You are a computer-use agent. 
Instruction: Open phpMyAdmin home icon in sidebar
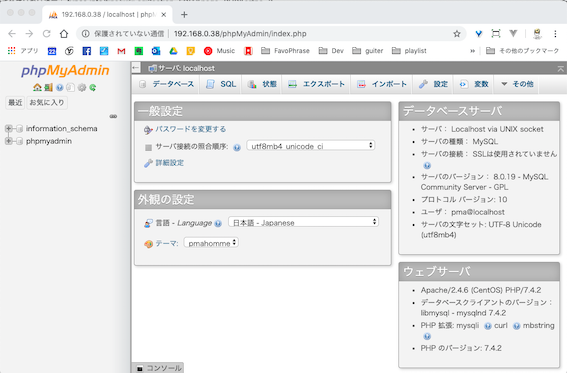coord(37,87)
